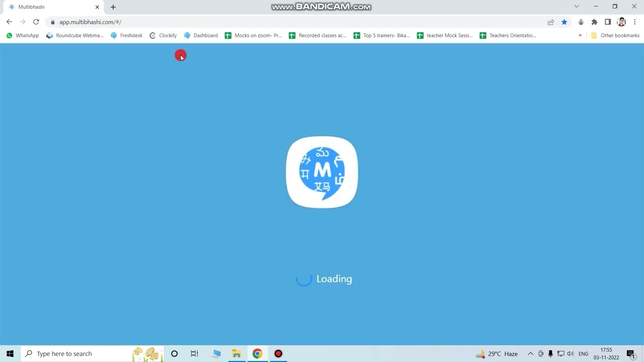Image resolution: width=644 pixels, height=362 pixels.
Task: Open the Recorded classes bookmark
Action: (317, 36)
